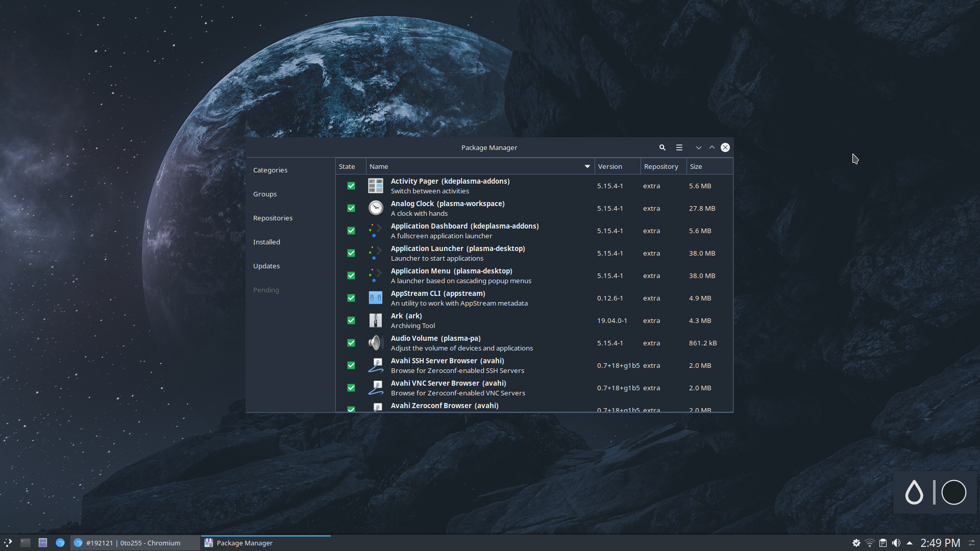Switch to the Installed section

(266, 242)
